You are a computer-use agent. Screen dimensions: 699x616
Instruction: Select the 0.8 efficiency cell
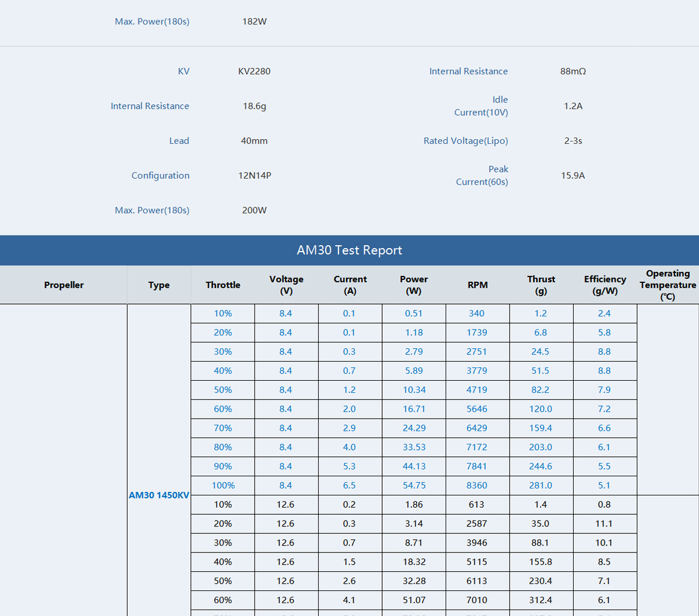[x=605, y=505]
